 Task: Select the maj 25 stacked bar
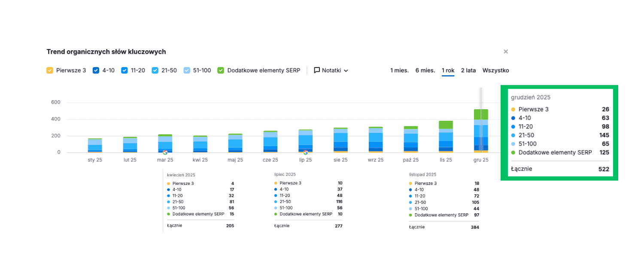pos(235,143)
